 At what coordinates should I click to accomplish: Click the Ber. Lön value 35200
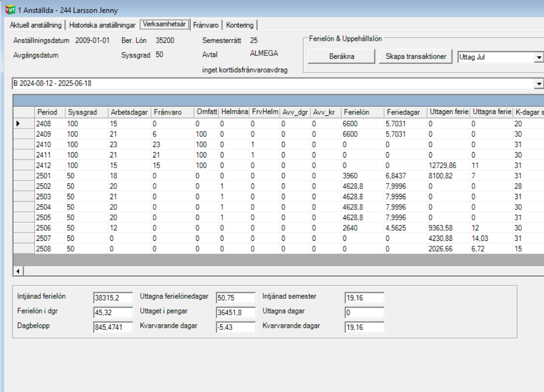[165, 40]
